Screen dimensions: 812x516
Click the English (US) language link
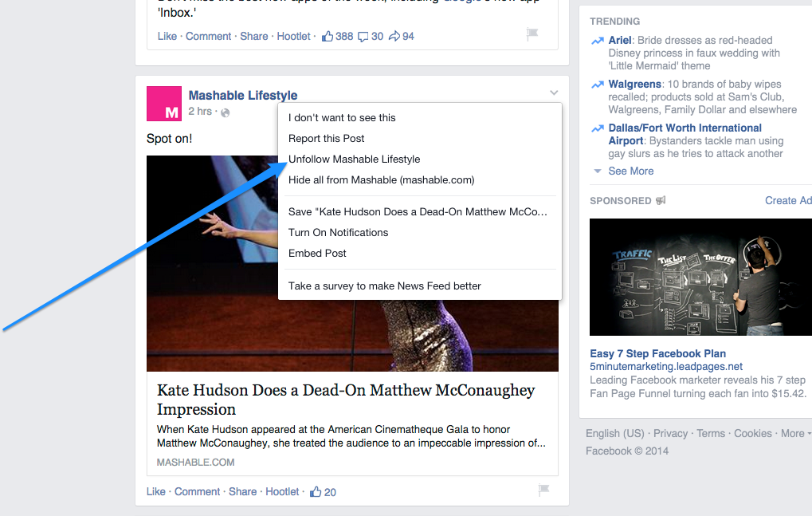pos(615,434)
